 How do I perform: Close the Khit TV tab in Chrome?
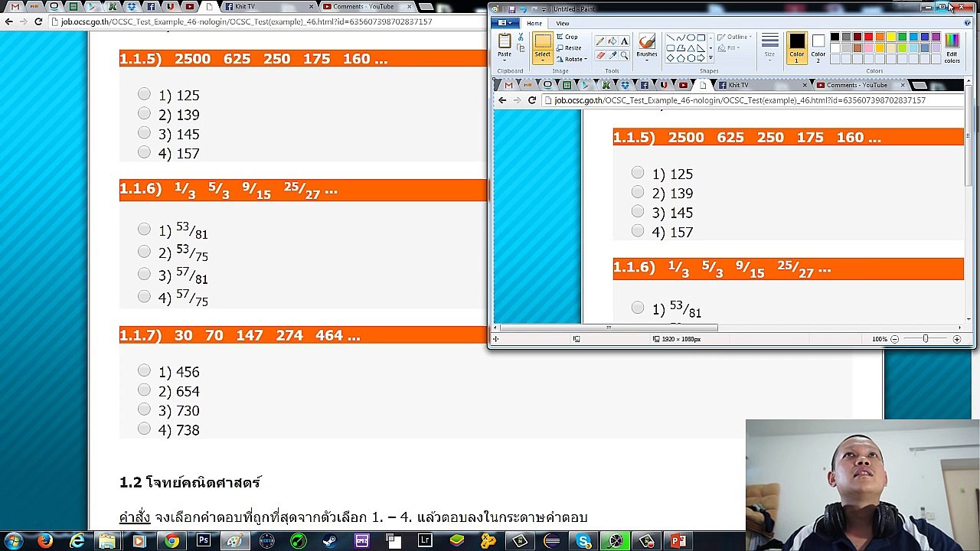(x=311, y=7)
